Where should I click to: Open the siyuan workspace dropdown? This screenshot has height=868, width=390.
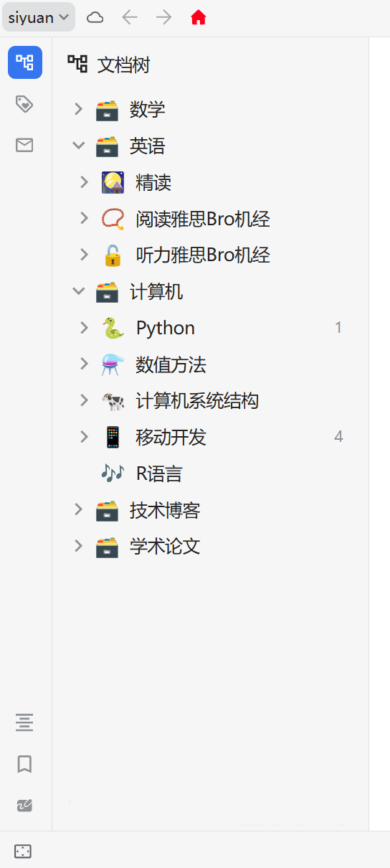39,17
